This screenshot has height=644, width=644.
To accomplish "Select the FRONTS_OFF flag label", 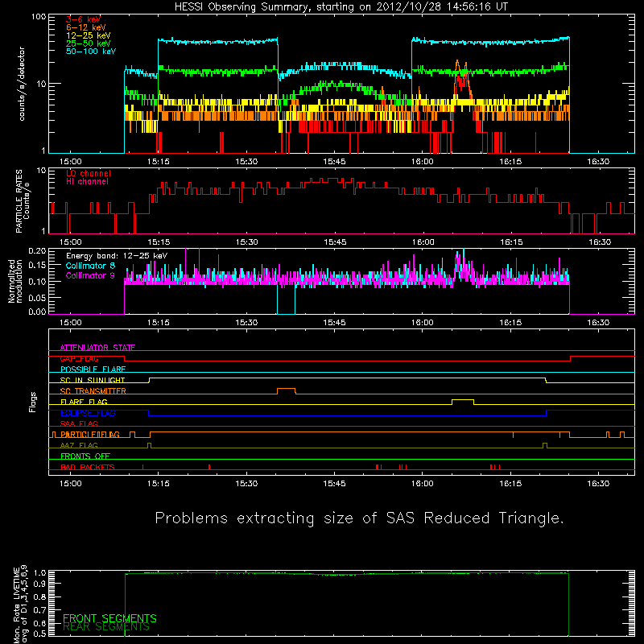I will tap(85, 456).
